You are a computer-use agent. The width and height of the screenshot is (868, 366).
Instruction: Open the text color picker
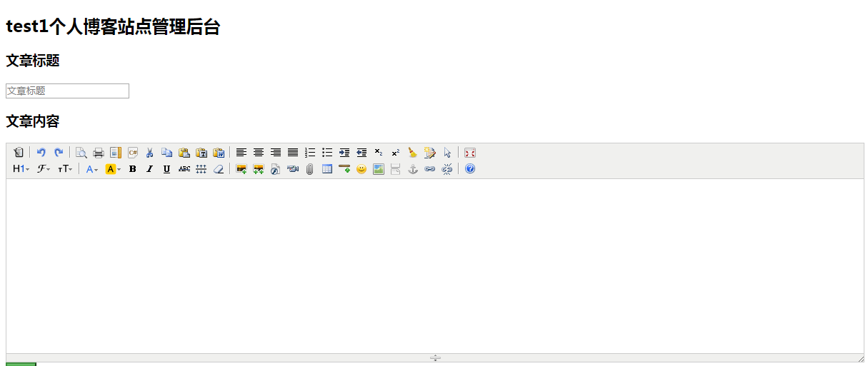pyautogui.click(x=92, y=169)
